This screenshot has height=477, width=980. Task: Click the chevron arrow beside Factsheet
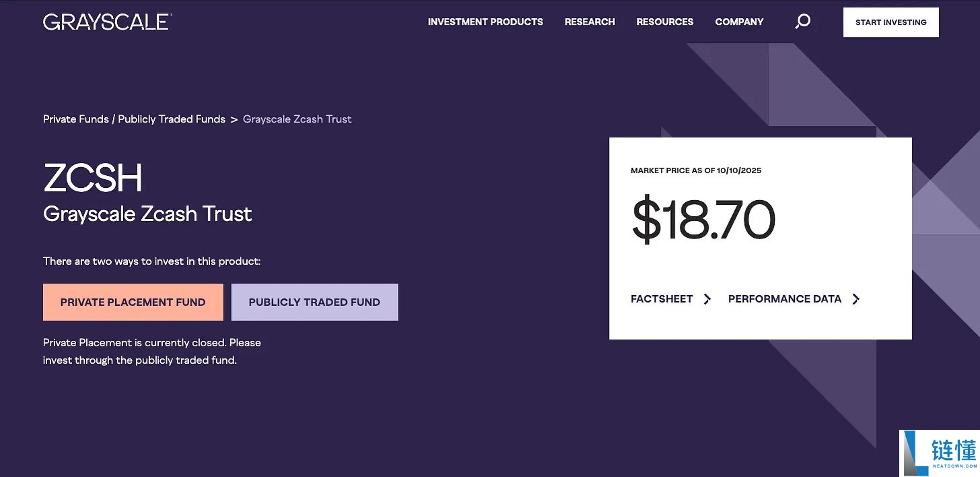point(707,299)
